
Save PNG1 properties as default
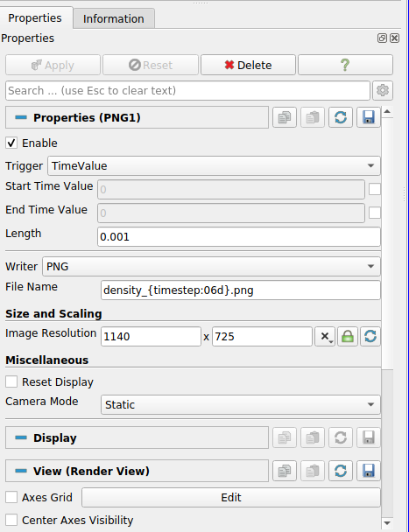369,117
